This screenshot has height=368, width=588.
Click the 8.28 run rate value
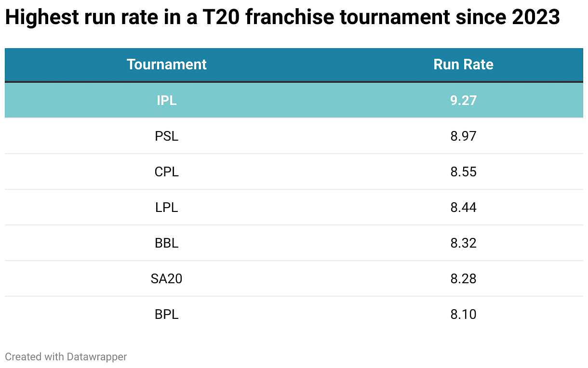pos(463,279)
